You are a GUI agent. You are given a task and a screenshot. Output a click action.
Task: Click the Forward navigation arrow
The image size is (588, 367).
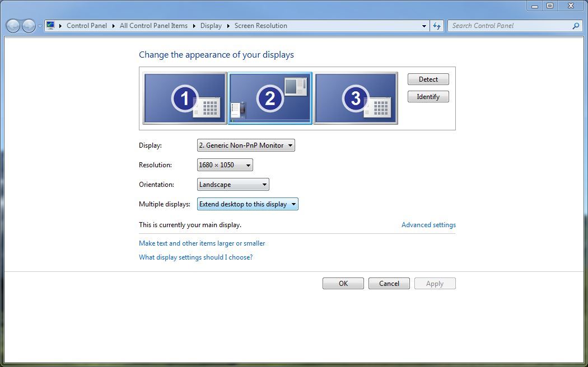[x=29, y=26]
